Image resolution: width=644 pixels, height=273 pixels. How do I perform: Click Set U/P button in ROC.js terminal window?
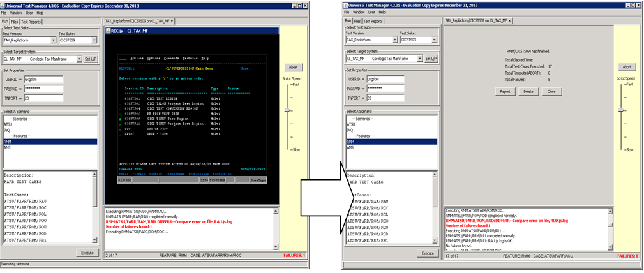(91, 59)
